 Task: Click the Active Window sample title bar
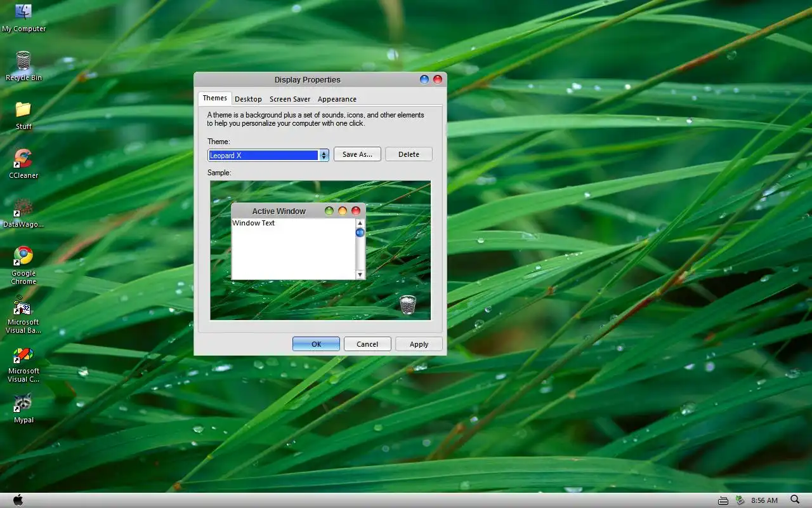pyautogui.click(x=298, y=211)
